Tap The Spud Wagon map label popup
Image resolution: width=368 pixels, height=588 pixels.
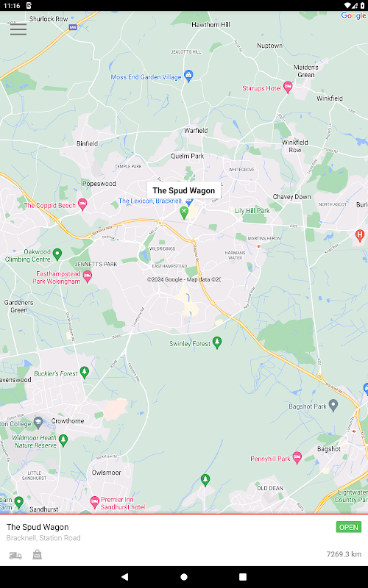183,190
